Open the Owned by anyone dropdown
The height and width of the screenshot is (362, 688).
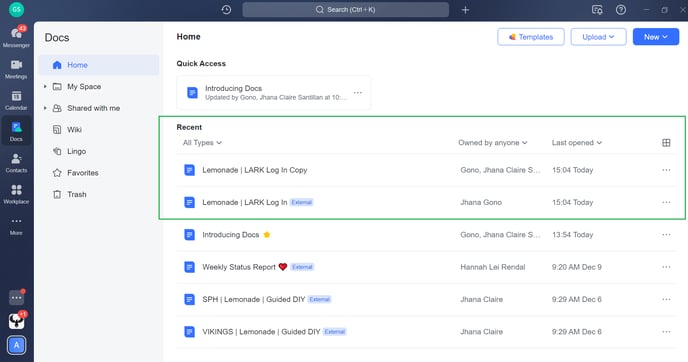pos(493,143)
